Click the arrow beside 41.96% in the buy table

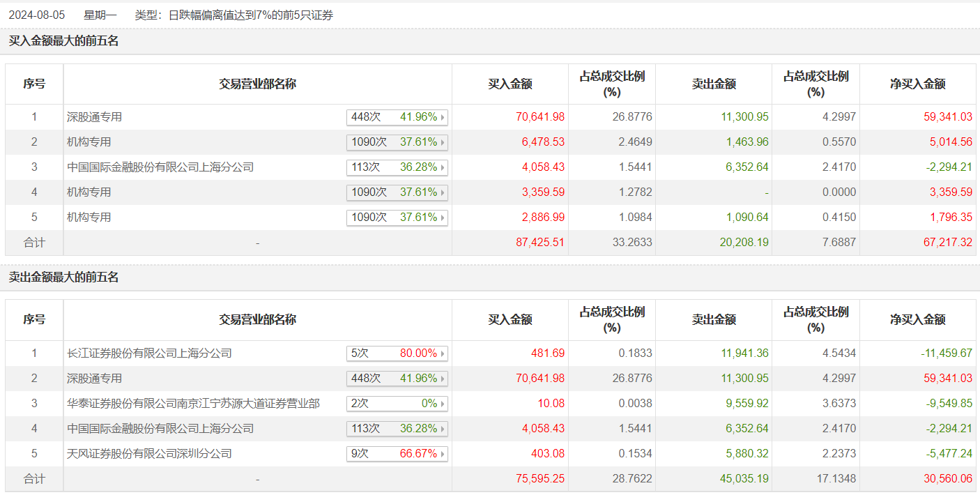[443, 117]
